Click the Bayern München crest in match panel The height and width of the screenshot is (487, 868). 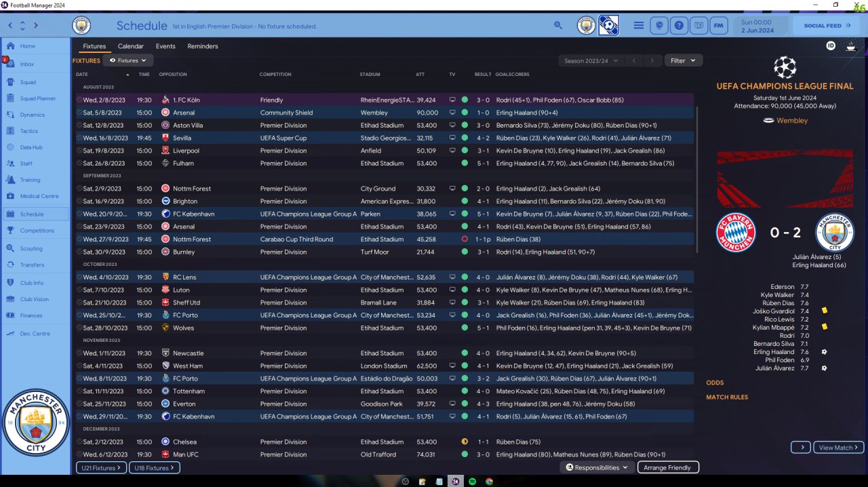click(x=736, y=233)
